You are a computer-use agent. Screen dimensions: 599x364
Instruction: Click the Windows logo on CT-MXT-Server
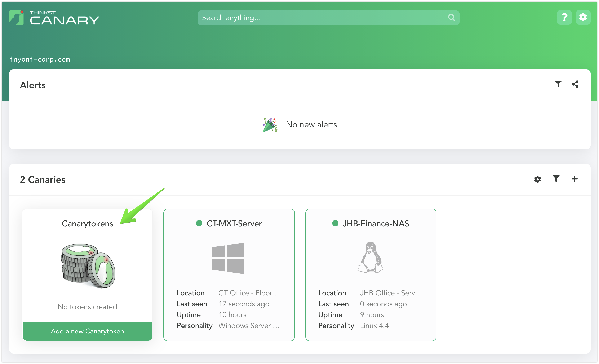[228, 258]
